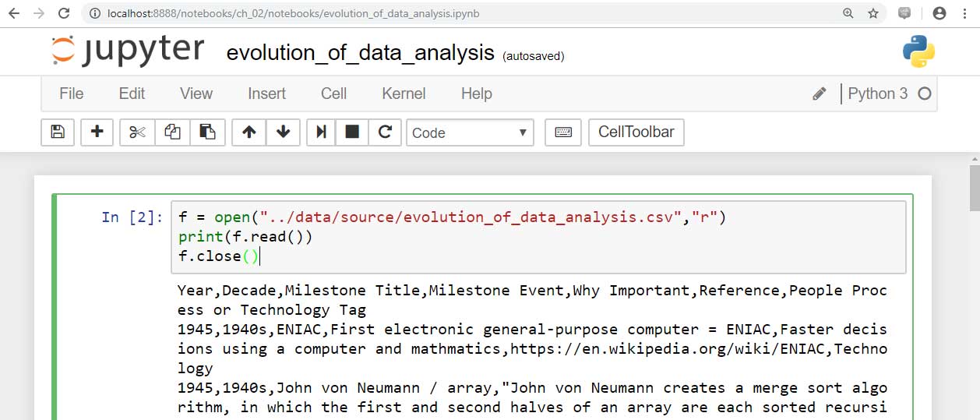
Task: Interrupt the kernel with the stop icon
Action: [352, 132]
